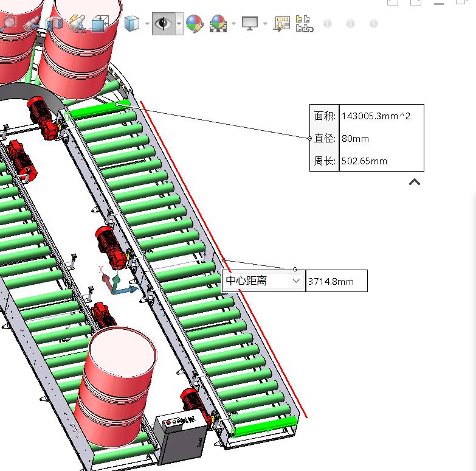This screenshot has width=476, height=471.
Task: Click the Apply Scene icon
Action: pyautogui.click(x=218, y=24)
